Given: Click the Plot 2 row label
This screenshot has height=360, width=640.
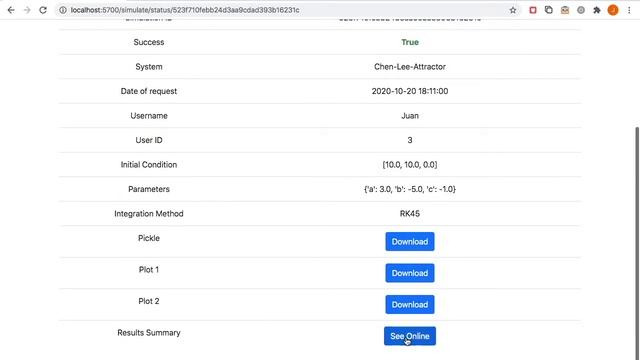Looking at the screenshot, I should coord(149,301).
